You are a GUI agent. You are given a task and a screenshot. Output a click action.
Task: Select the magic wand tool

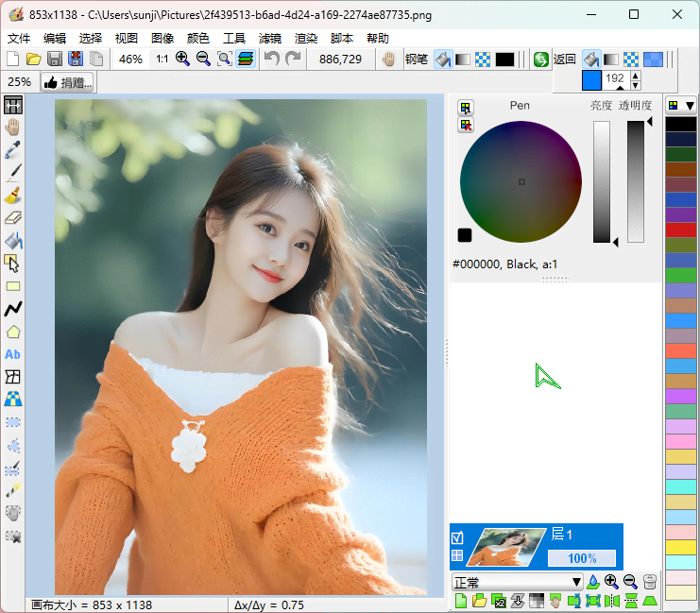click(13, 490)
